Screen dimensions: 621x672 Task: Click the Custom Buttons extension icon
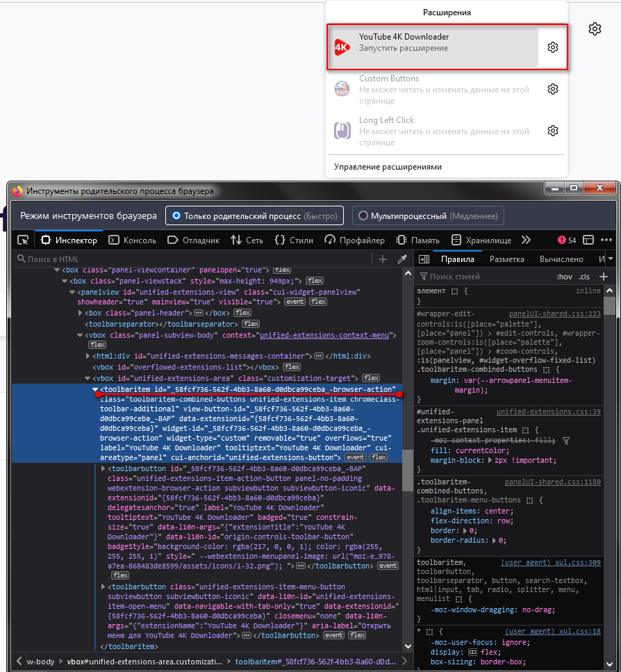click(342, 89)
